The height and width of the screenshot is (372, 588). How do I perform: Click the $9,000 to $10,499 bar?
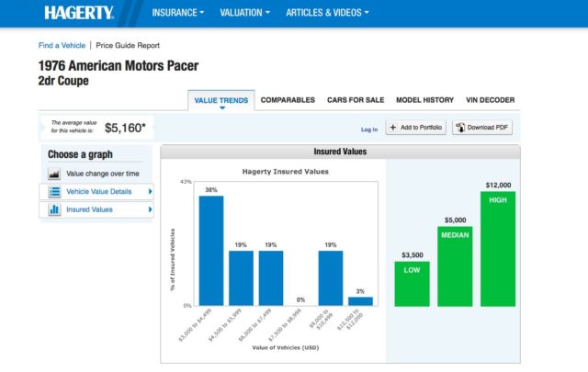331,278
